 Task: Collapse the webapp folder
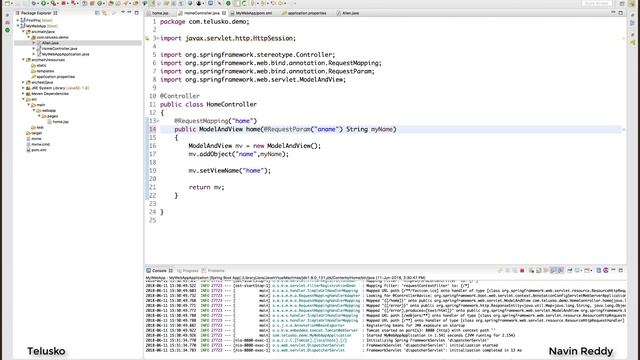[x=34, y=110]
